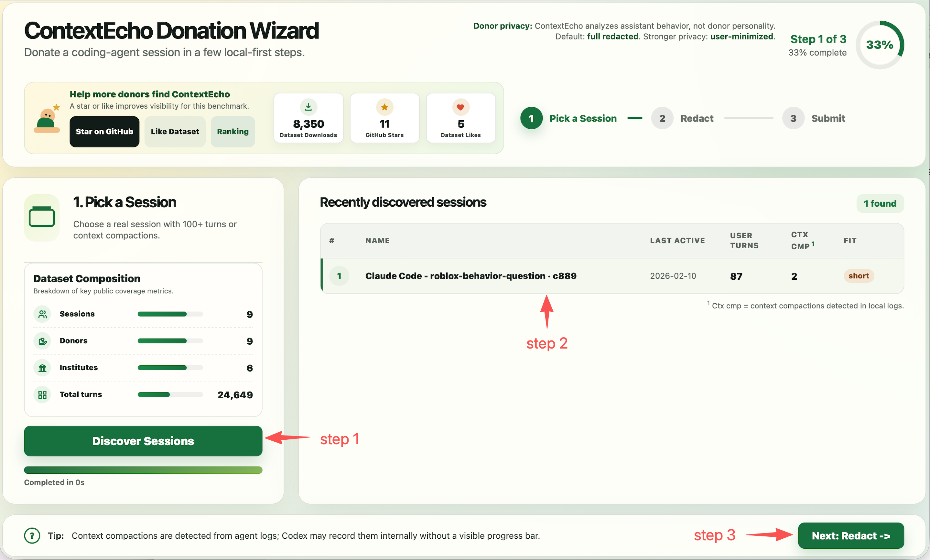This screenshot has height=560, width=930.
Task: Click the Institutes value 6
Action: pos(249,368)
